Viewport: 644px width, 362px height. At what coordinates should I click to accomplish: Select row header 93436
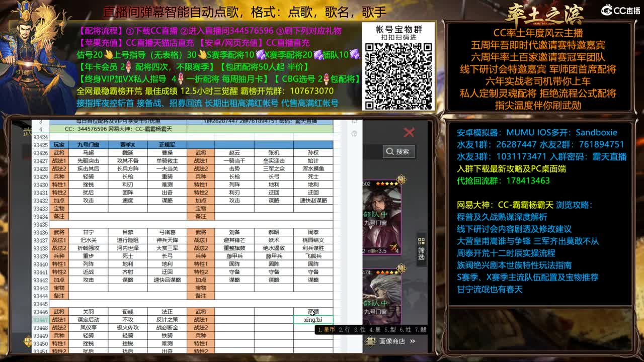tap(40, 232)
